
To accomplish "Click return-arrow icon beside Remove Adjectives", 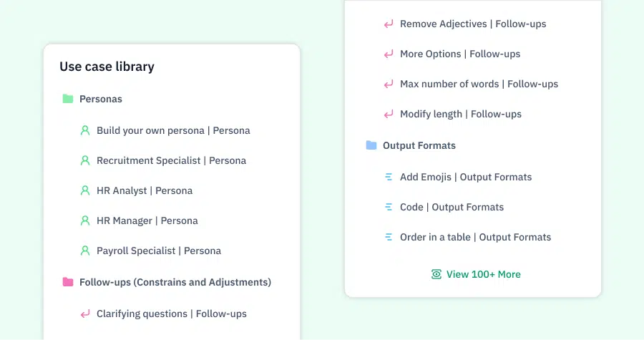I will (389, 24).
